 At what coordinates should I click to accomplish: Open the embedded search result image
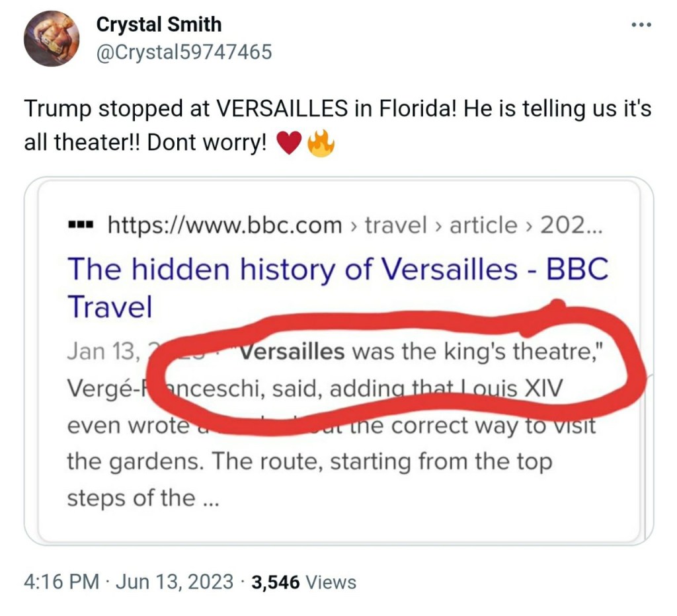(x=339, y=361)
